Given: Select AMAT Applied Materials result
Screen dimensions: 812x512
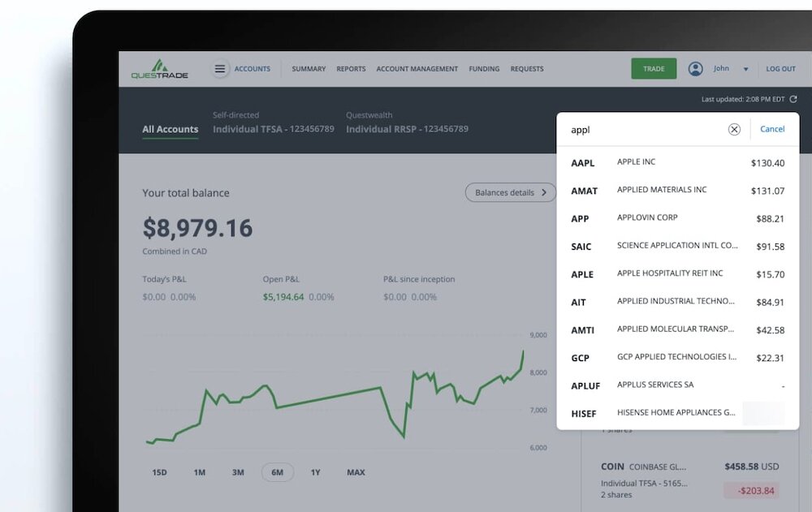Looking at the screenshot, I should point(677,191).
